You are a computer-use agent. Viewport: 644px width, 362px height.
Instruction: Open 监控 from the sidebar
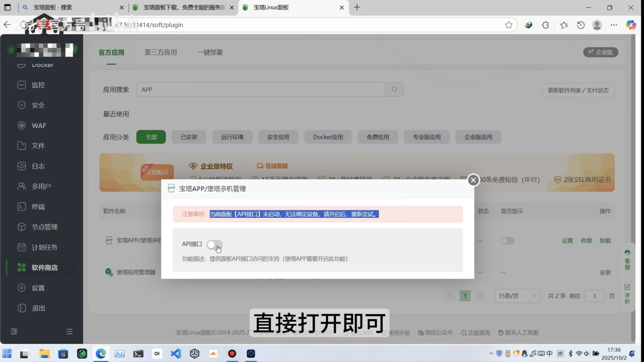pyautogui.click(x=38, y=85)
